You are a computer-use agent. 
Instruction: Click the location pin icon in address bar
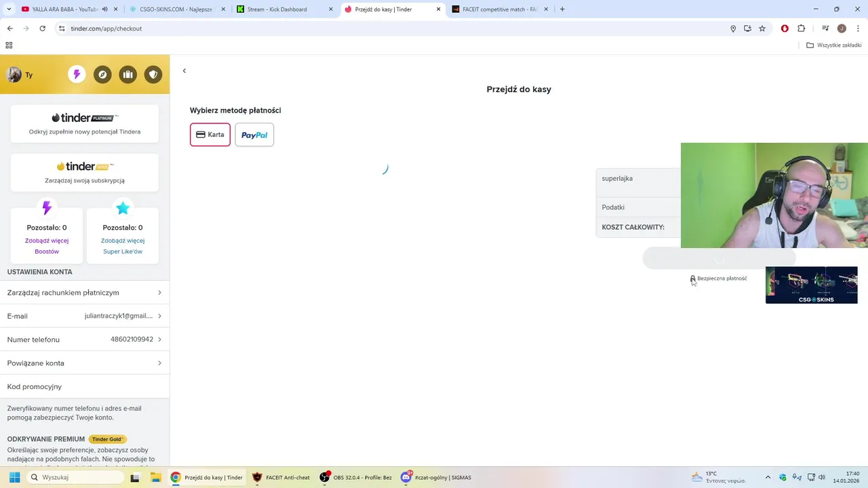point(733,28)
